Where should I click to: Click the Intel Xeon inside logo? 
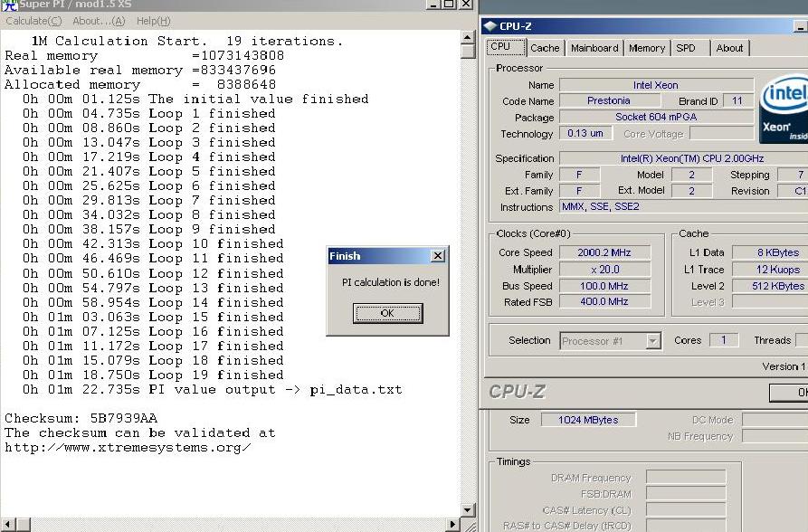coord(784,109)
